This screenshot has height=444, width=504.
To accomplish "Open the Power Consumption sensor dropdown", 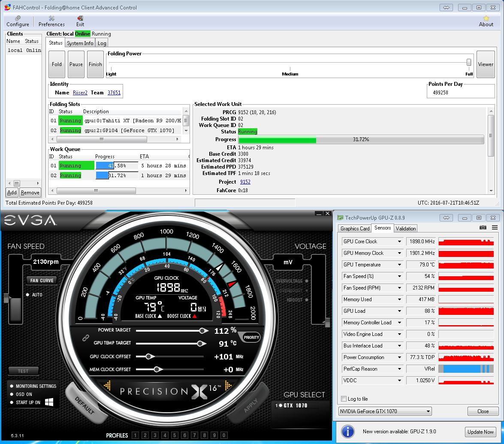I will 399,357.
